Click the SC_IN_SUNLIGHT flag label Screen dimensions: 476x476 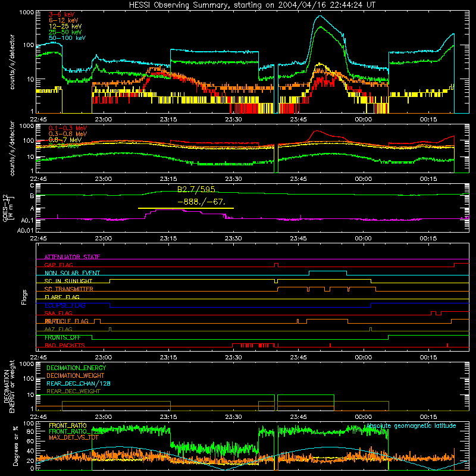[68, 281]
